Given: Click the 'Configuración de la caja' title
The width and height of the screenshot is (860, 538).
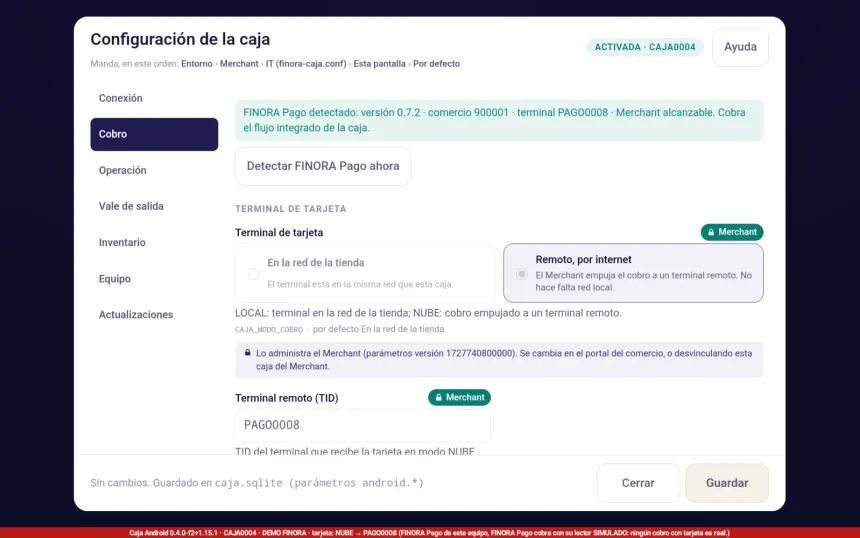Looking at the screenshot, I should click(180, 39).
